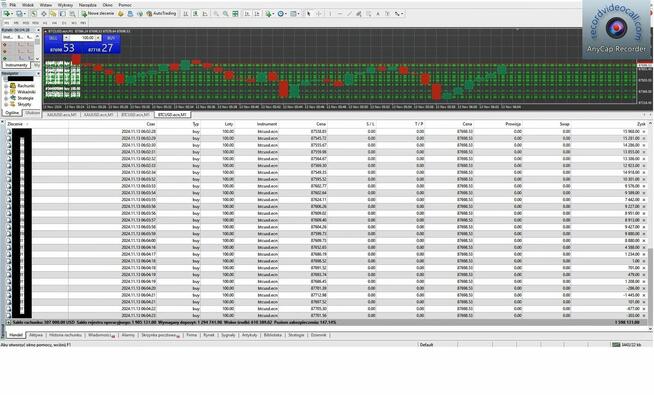
Task: Toggle the Terminal window icon
Action: point(63,14)
